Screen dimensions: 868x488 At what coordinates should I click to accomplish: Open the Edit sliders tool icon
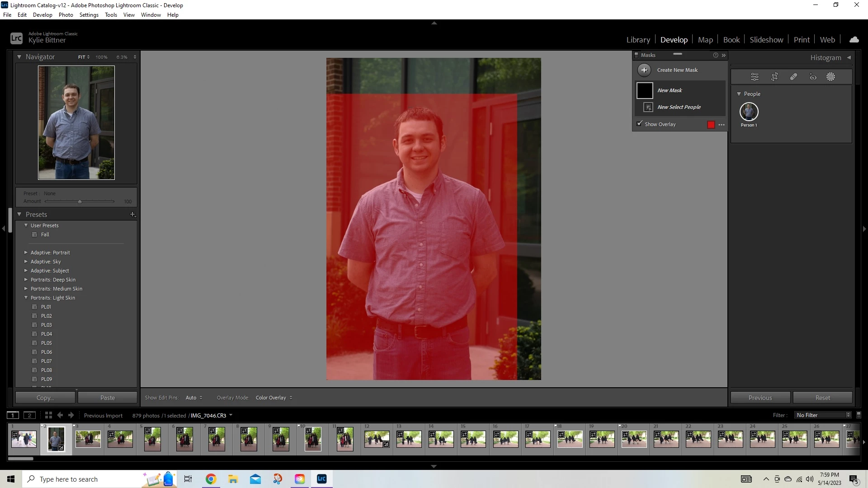click(x=755, y=77)
